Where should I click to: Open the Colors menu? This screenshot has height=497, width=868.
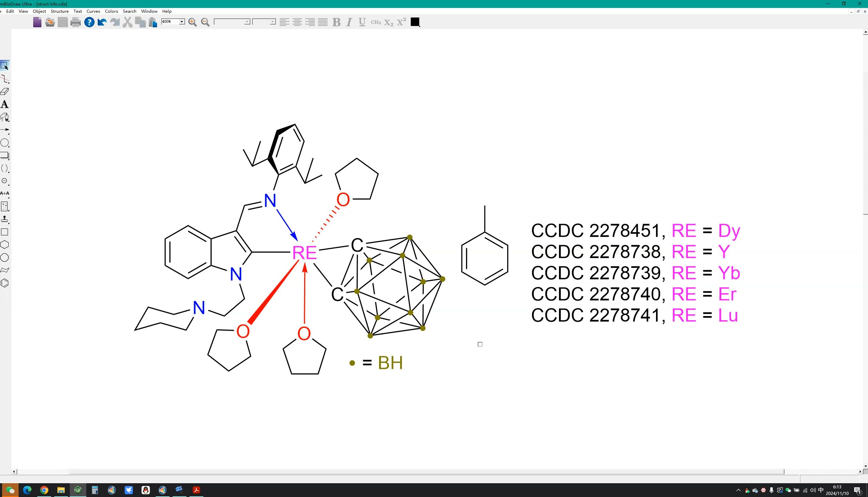pyautogui.click(x=111, y=11)
